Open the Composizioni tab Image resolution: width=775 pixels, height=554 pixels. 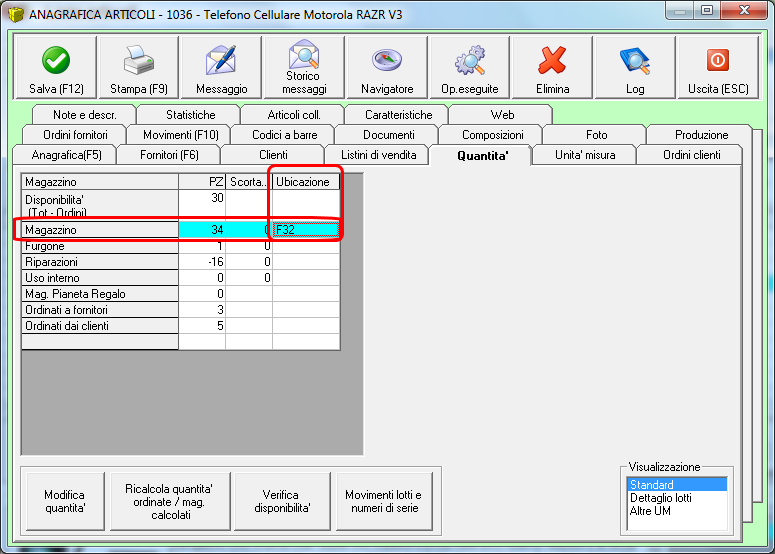pos(492,135)
